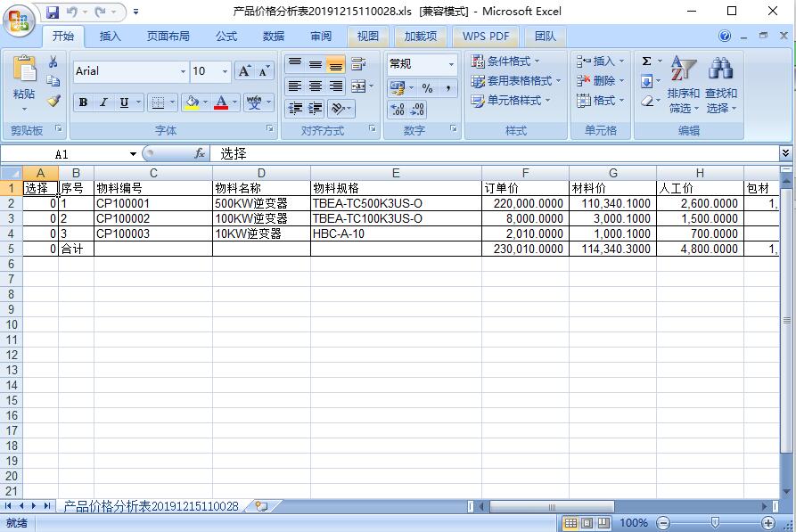The image size is (796, 532).
Task: Switch to the 插入 ribbon tab
Action: (111, 37)
